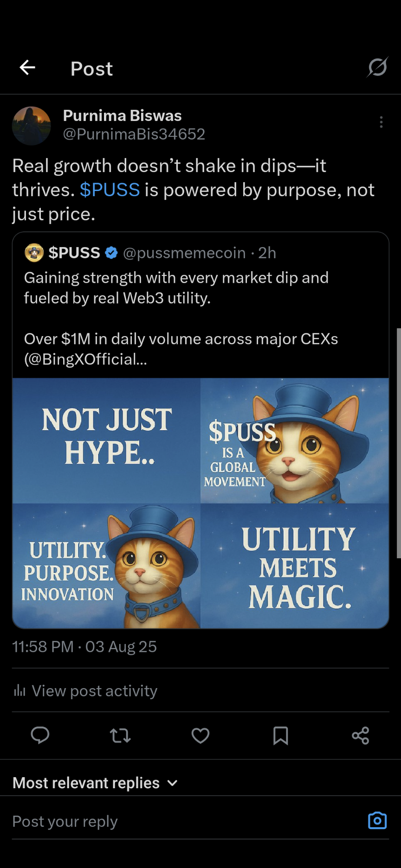Share the post via share icon
Screen dimensions: 401x868
pyautogui.click(x=361, y=735)
